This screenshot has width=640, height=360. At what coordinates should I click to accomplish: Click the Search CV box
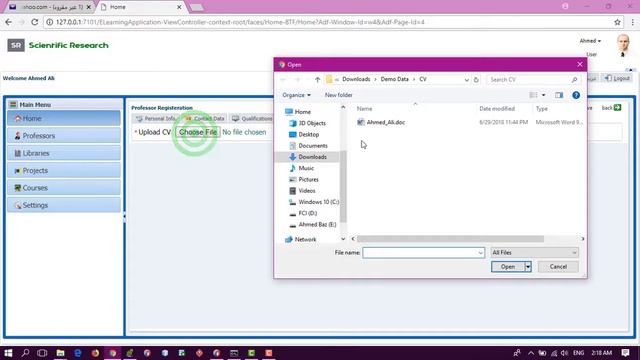click(x=533, y=80)
